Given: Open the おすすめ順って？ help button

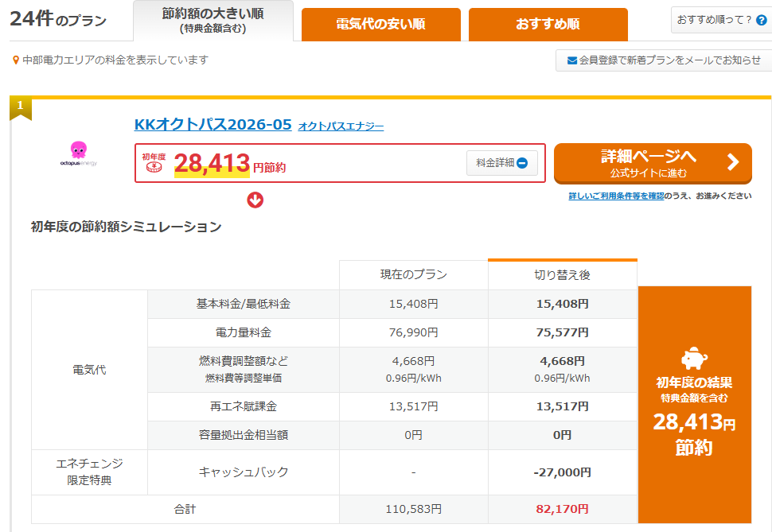Looking at the screenshot, I should click(721, 20).
